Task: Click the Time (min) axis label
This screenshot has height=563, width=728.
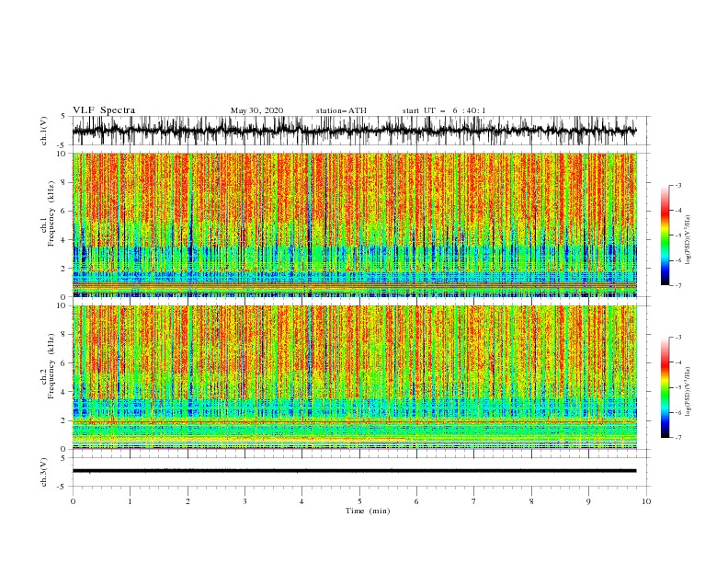Action: [368, 511]
